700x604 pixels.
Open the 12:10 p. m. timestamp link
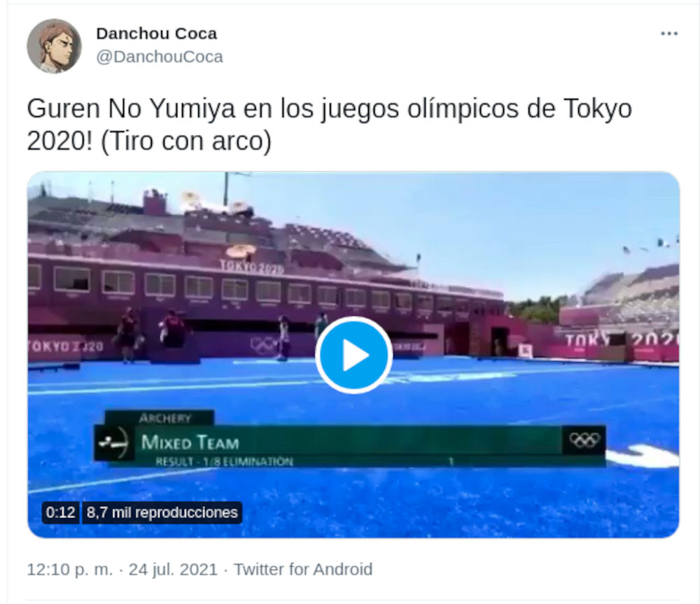(x=69, y=569)
